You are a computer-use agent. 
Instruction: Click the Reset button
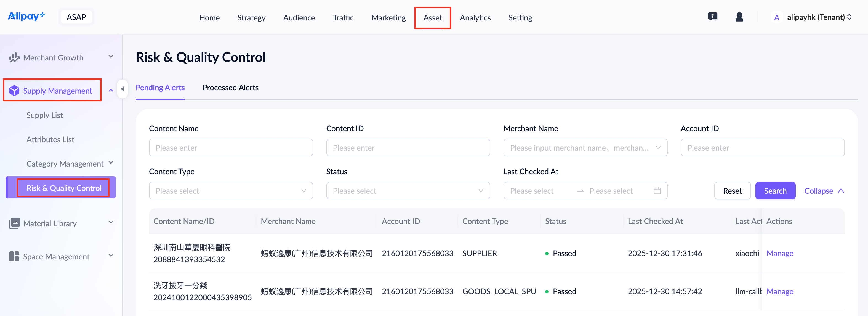(x=732, y=191)
